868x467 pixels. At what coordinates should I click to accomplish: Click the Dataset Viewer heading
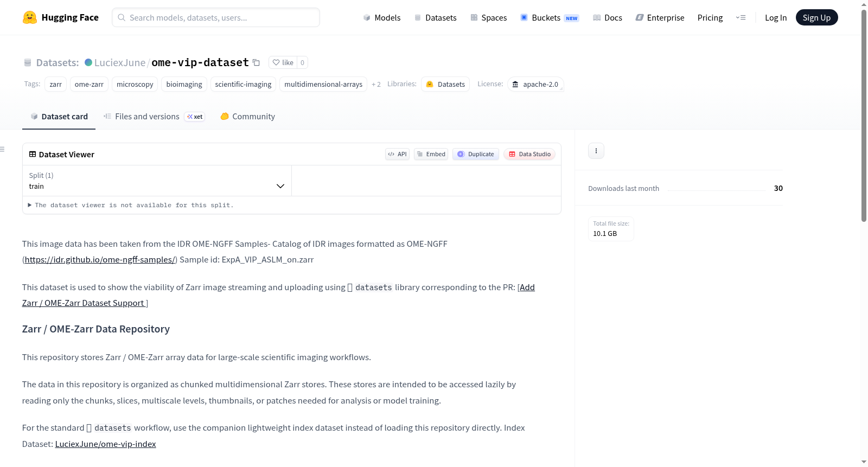(x=67, y=155)
